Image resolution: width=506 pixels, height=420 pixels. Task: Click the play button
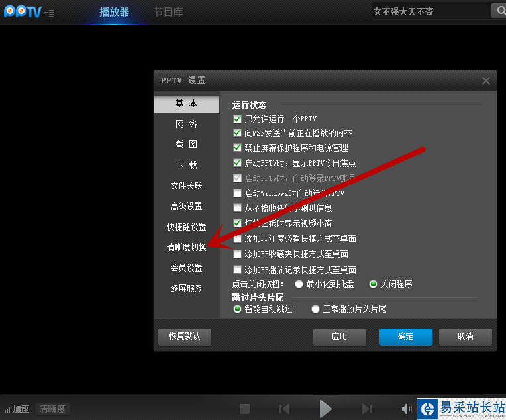coord(325,409)
